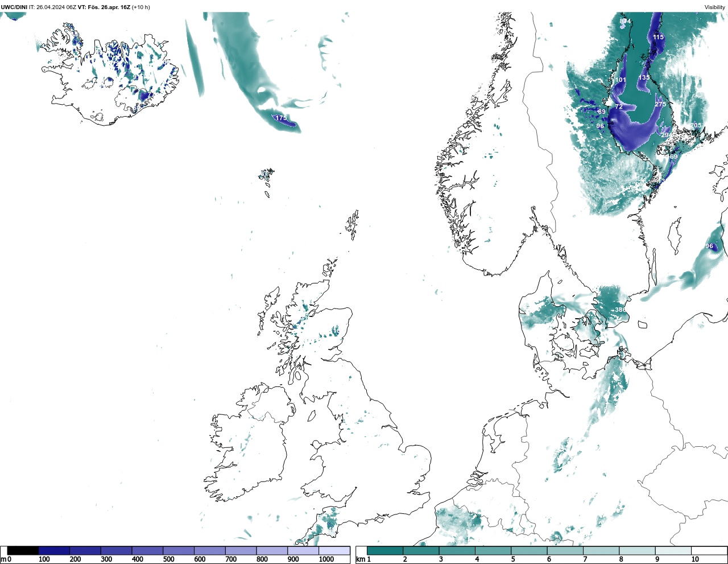The width and height of the screenshot is (728, 564).
Task: Click the 5 label on the km legend
Action: (x=513, y=559)
